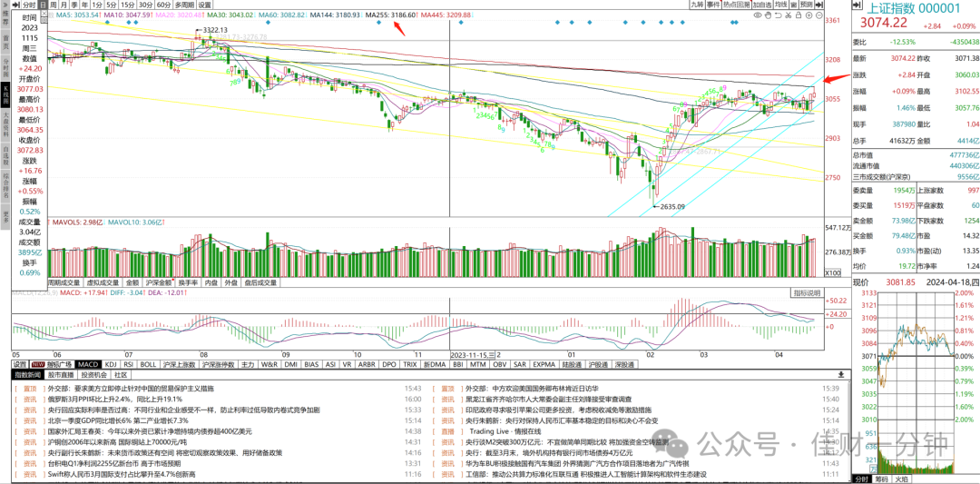Switch indicator to RSI

point(128,364)
